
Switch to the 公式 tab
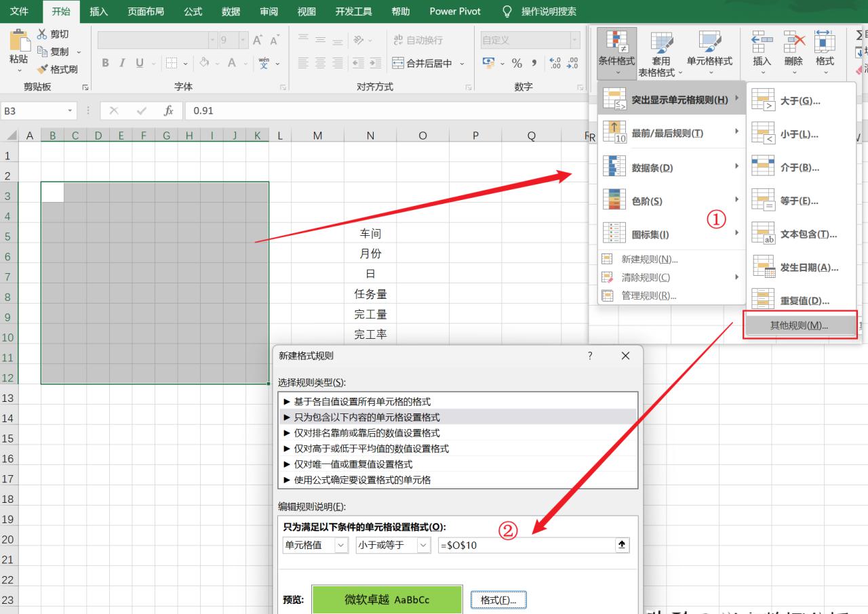point(193,12)
